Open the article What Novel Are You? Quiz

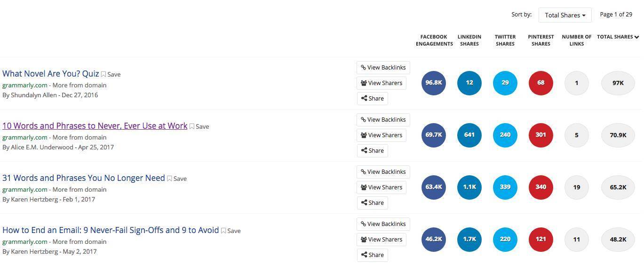[51, 74]
